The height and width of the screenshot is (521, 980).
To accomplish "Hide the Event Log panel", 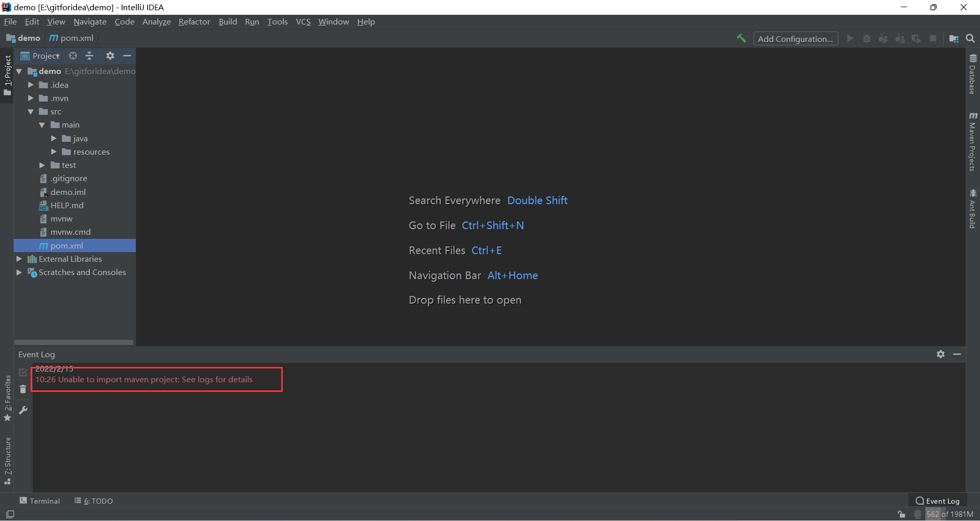I will (957, 354).
